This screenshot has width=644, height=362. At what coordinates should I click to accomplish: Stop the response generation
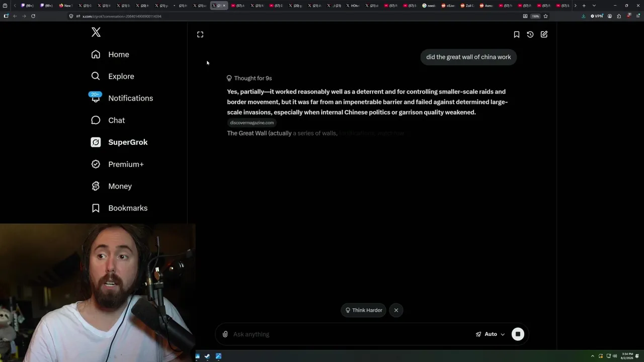(x=518, y=334)
